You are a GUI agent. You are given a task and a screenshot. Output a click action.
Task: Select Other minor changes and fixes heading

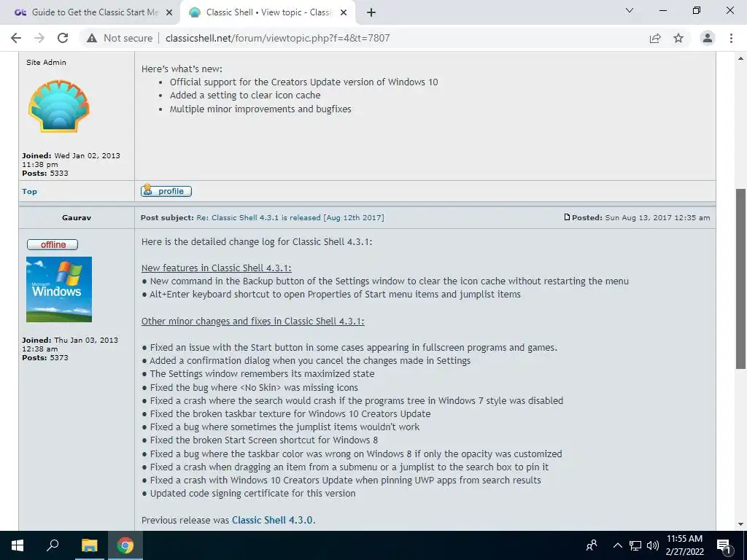click(x=253, y=322)
